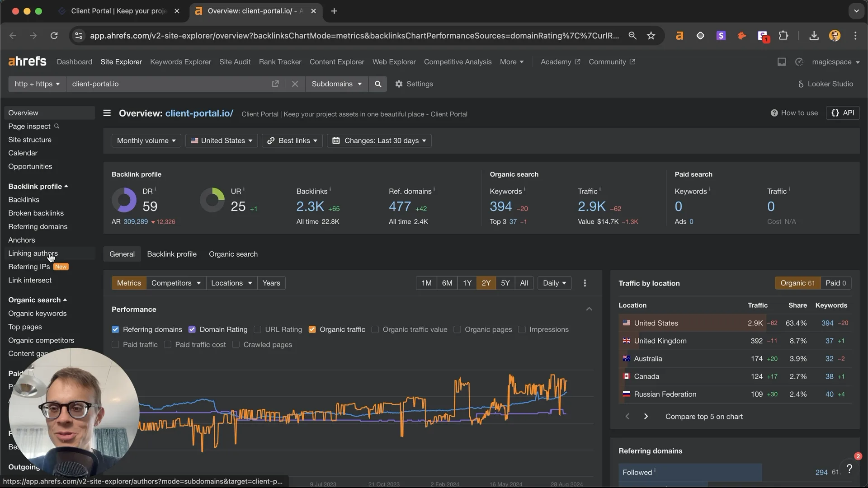Open the floating help question mark

(849, 469)
